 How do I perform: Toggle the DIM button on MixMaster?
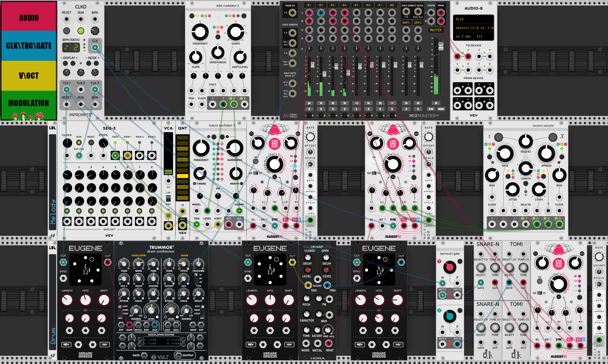tap(431, 109)
